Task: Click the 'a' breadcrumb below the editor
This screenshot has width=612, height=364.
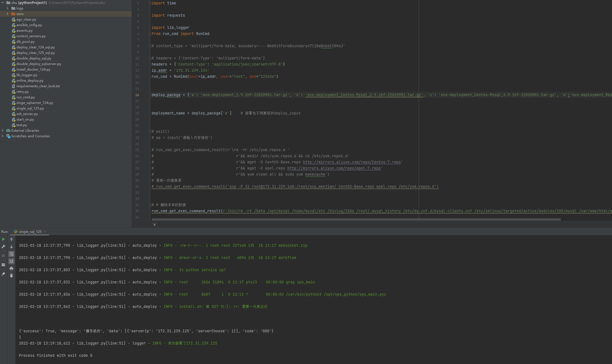Action: (x=154, y=225)
